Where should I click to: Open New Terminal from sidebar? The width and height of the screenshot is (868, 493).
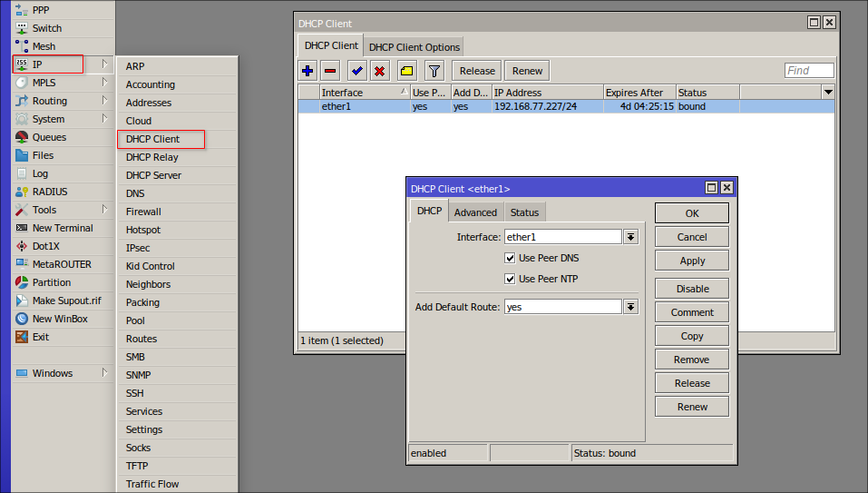pyautogui.click(x=62, y=228)
